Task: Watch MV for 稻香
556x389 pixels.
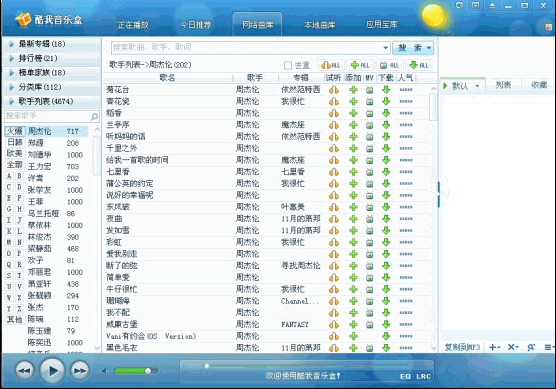Action: (369, 113)
